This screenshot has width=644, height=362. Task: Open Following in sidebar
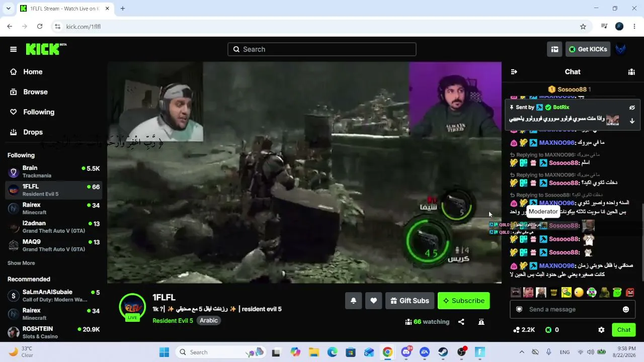click(32, 112)
